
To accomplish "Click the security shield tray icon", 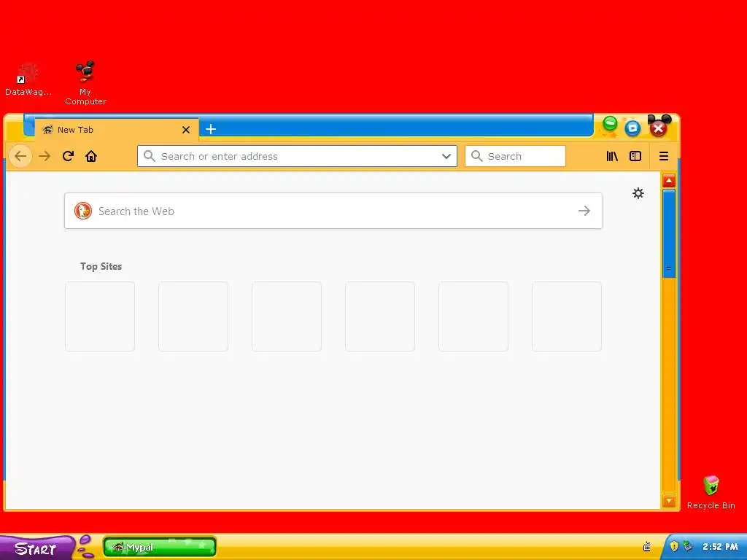I will (673, 546).
